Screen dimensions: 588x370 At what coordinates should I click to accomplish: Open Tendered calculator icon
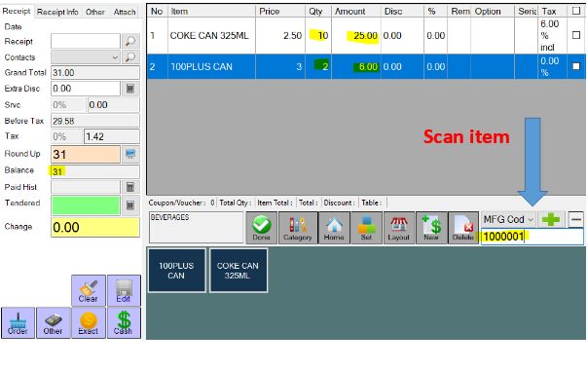(x=130, y=204)
